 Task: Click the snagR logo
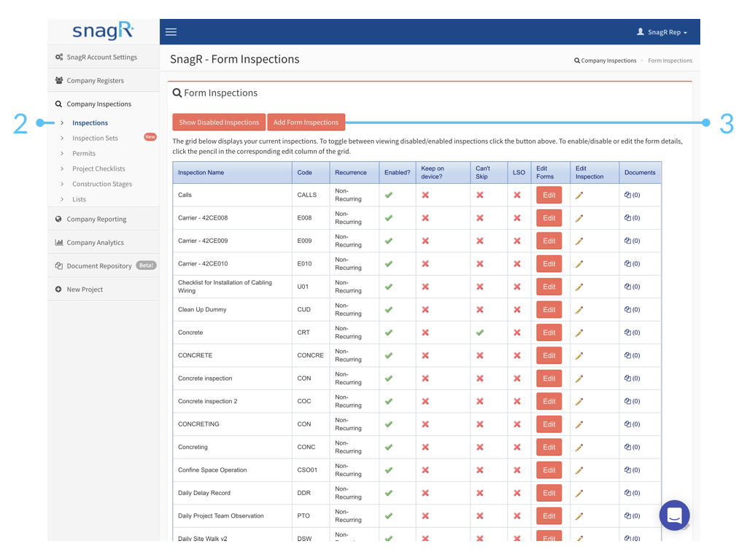click(x=103, y=31)
